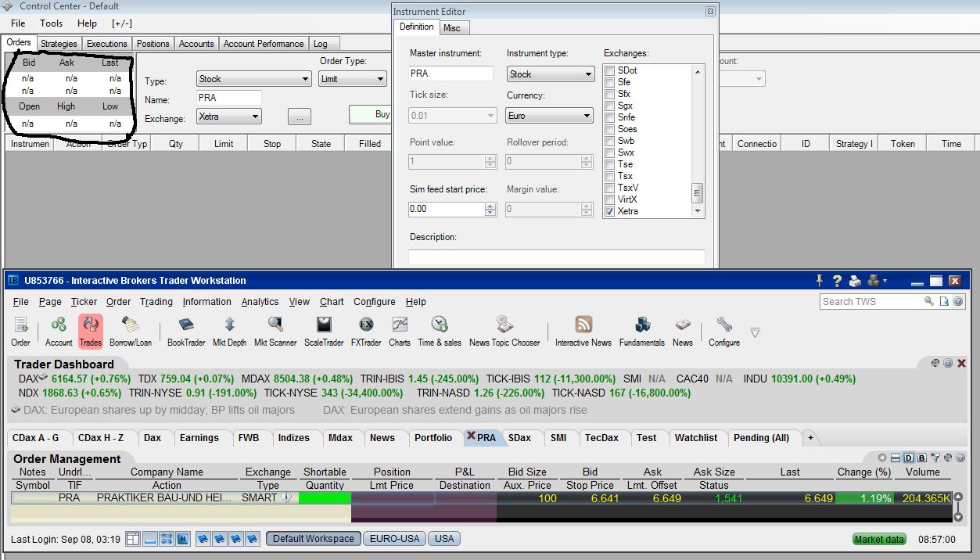Image resolution: width=980 pixels, height=560 pixels.
Task: Launch FXTrader from the toolbar
Action: pos(366,331)
